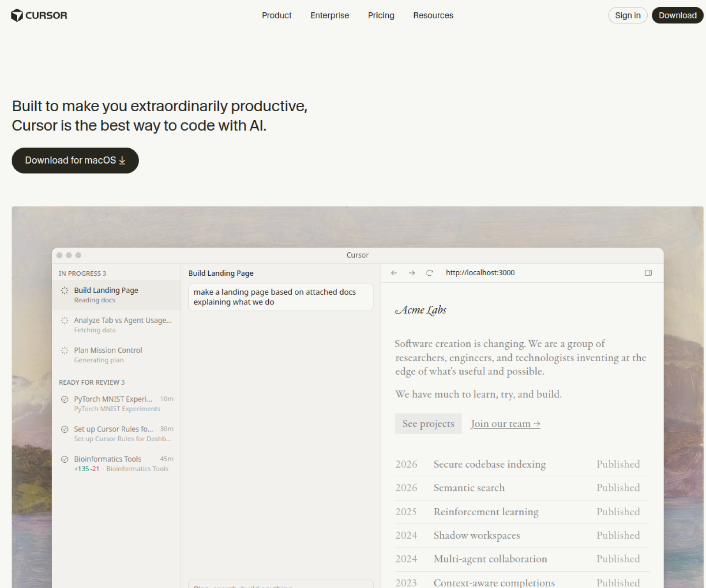Click checkmark icon beside PyTorch MNIST task

click(64, 399)
